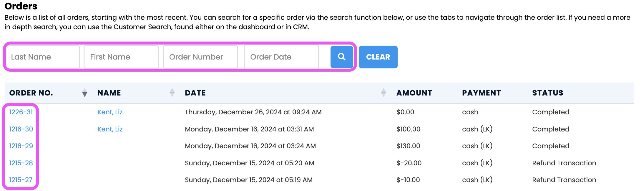This screenshot has height=191, width=644.
Task: Open order 1215-28
Action: tap(21, 163)
